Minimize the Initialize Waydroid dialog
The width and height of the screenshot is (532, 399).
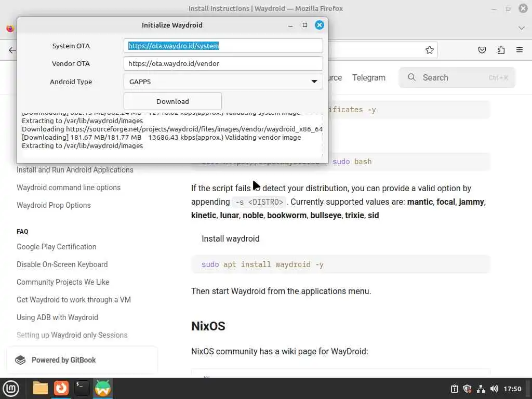[x=290, y=25]
